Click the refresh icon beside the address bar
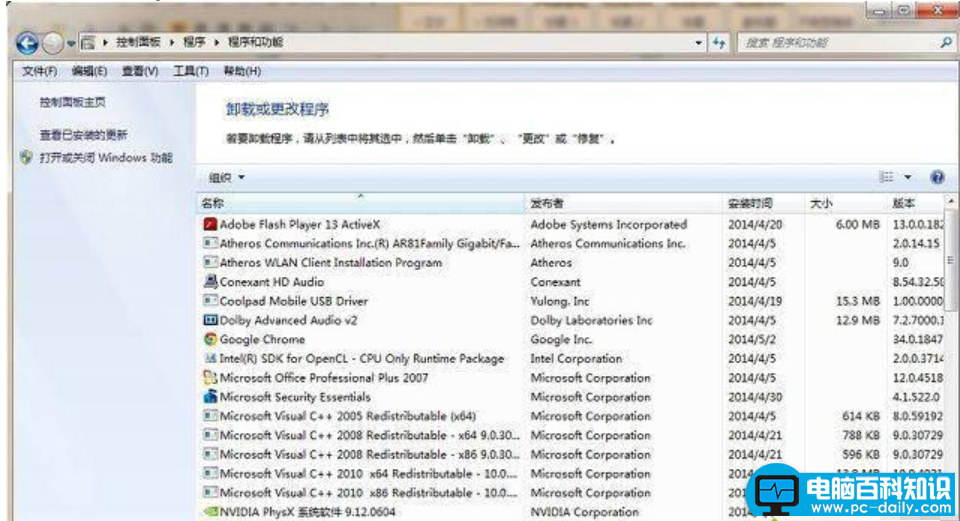Screen dimensions: 960x521 [x=719, y=43]
